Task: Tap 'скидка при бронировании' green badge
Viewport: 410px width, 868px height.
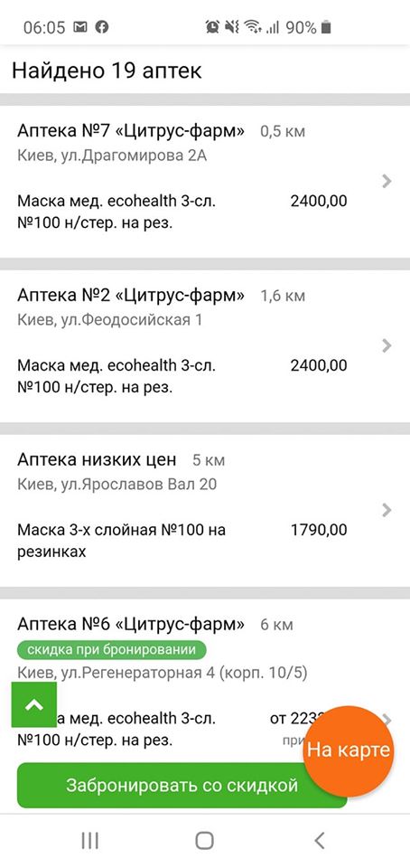Action: [112, 649]
